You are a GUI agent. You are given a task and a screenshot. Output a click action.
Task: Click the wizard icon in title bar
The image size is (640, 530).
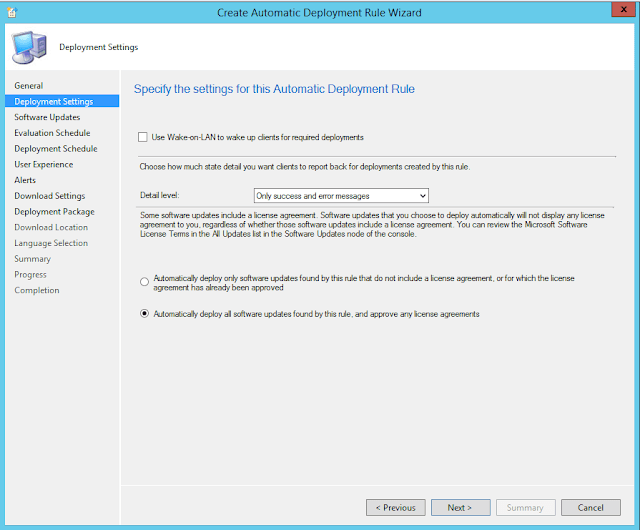pos(11,12)
